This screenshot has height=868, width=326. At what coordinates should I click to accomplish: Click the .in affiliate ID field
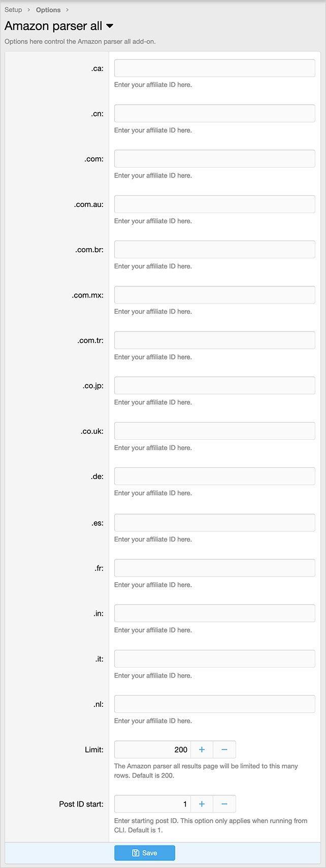point(214,613)
